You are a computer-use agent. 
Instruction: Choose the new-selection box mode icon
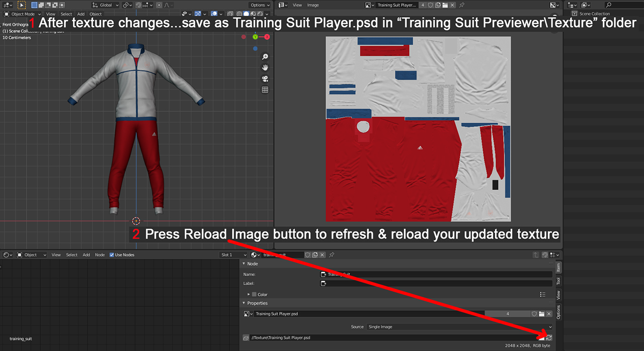coord(34,5)
